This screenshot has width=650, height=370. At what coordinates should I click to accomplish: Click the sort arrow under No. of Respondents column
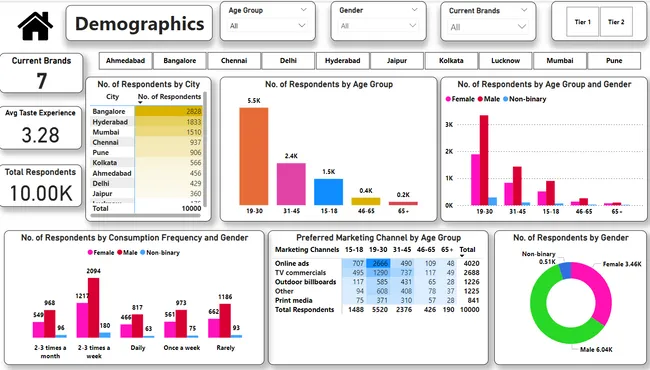[140, 102]
